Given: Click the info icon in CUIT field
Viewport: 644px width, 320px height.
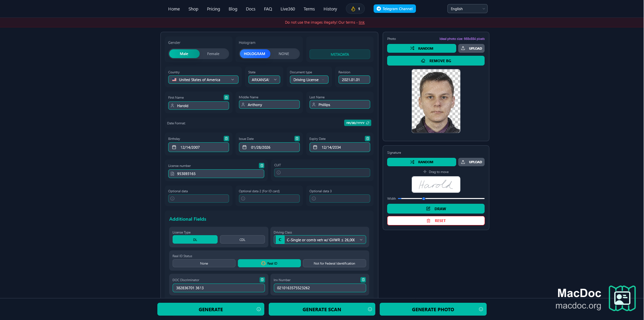Looking at the screenshot, I should pyautogui.click(x=279, y=173).
